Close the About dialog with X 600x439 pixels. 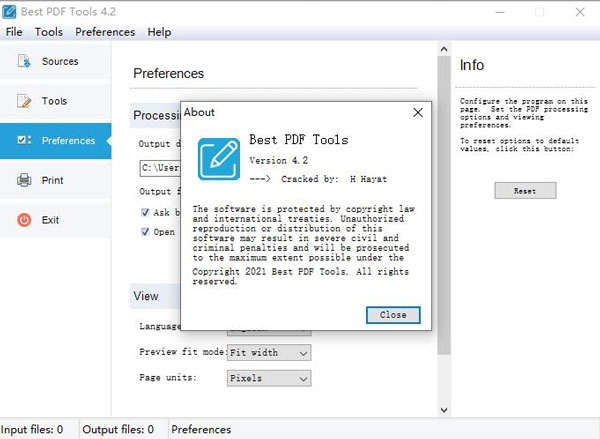click(x=418, y=113)
